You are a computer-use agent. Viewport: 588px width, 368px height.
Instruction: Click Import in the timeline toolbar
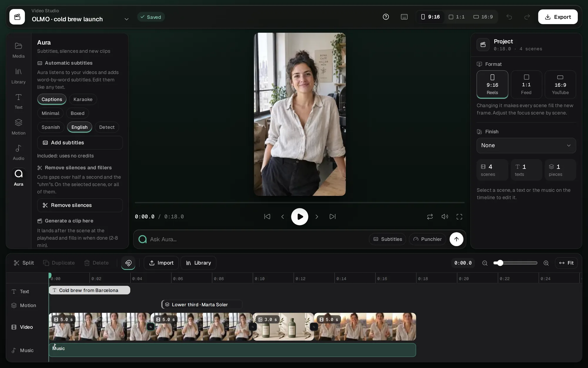(161, 263)
